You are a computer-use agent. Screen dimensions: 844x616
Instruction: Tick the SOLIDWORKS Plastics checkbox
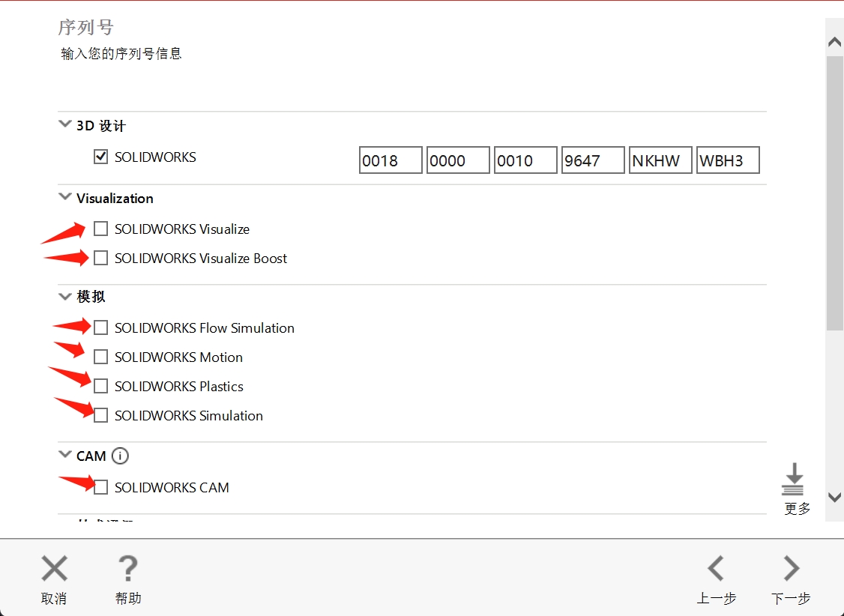(x=100, y=386)
